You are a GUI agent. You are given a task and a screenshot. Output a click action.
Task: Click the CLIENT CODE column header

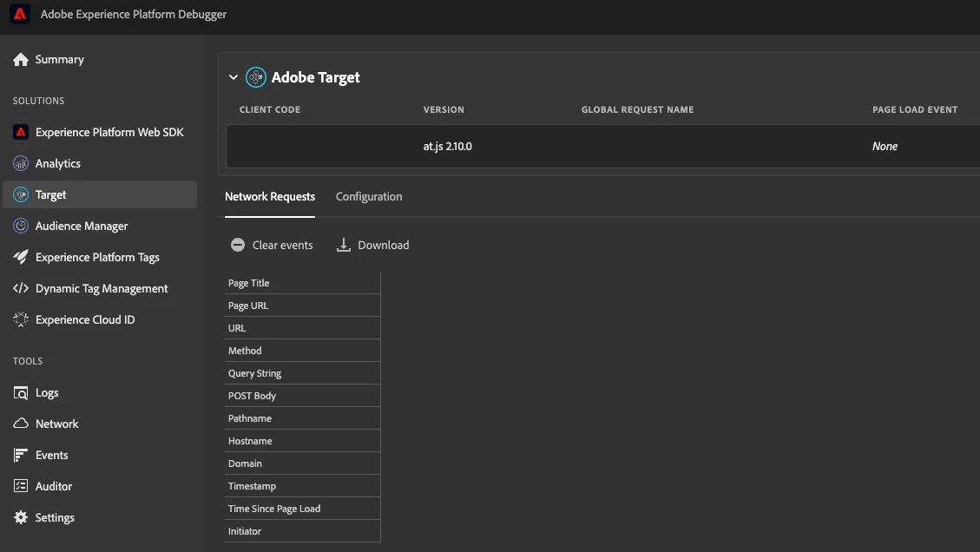tap(270, 109)
